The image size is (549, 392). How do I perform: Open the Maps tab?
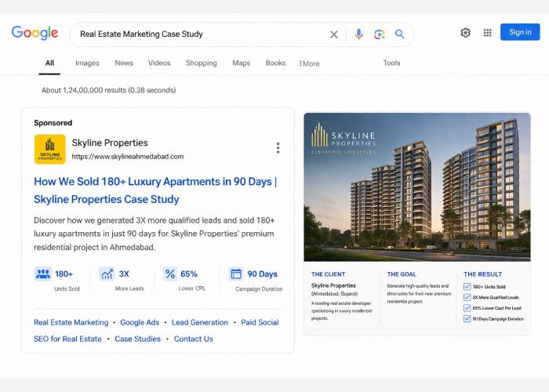click(242, 63)
